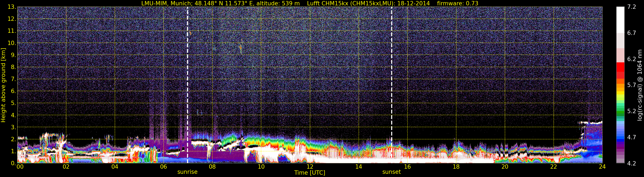Click the plot title 'LMU-MIM, Munich'
Screen dimensions: 644x177
[167, 3]
